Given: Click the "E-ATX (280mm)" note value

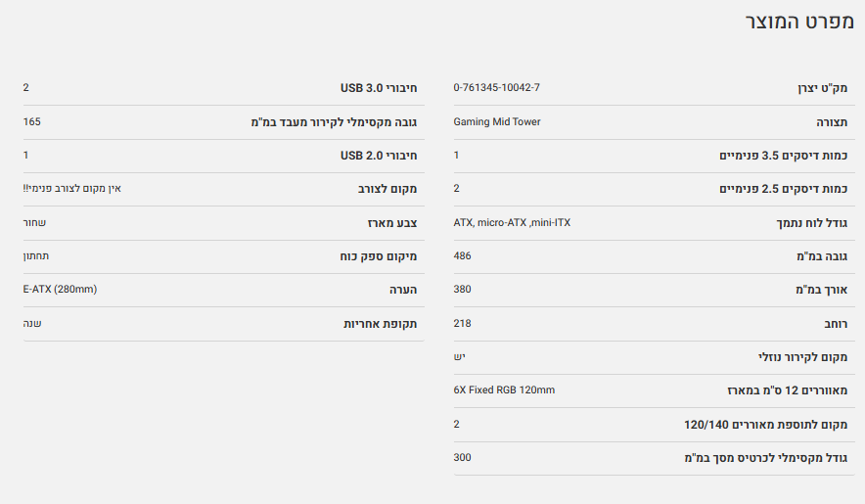Looking at the screenshot, I should coord(60,290).
